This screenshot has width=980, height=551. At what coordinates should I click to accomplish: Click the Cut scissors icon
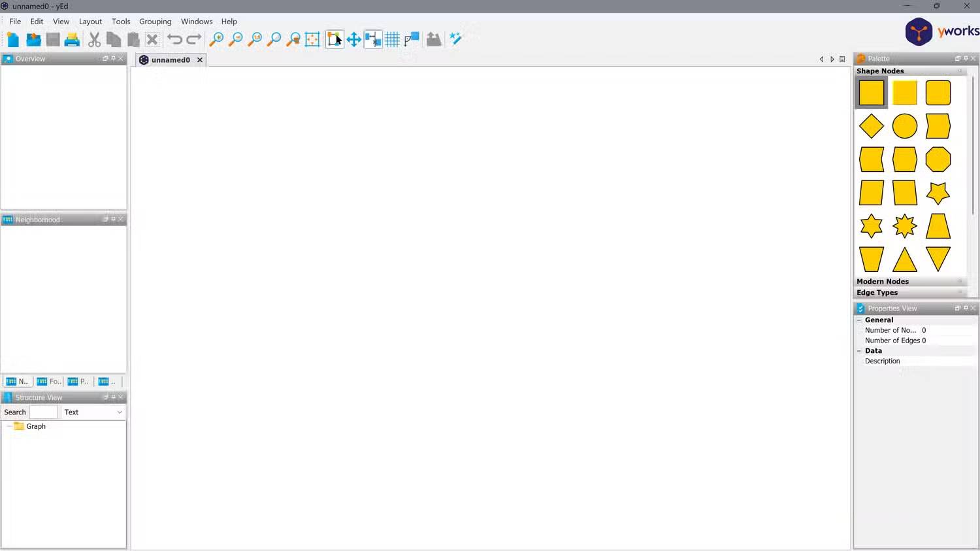[x=95, y=40]
